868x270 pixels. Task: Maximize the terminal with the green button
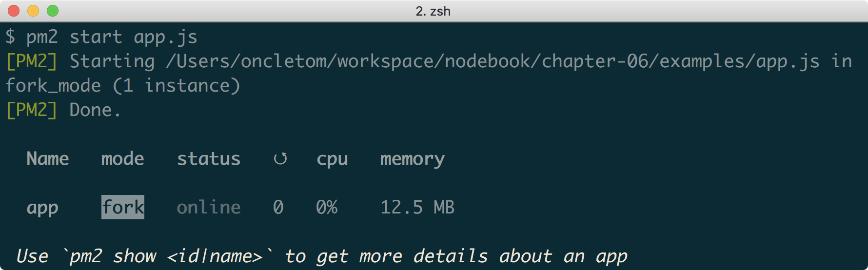click(x=53, y=11)
